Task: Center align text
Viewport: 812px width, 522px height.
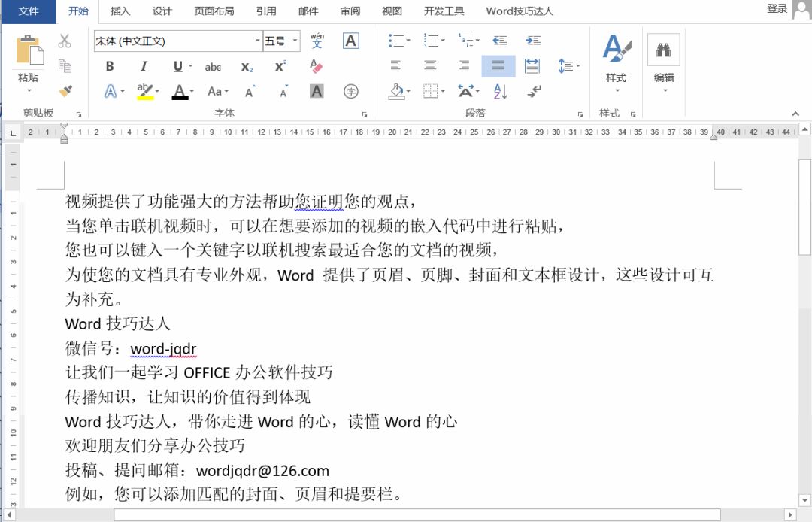Action: pos(430,65)
